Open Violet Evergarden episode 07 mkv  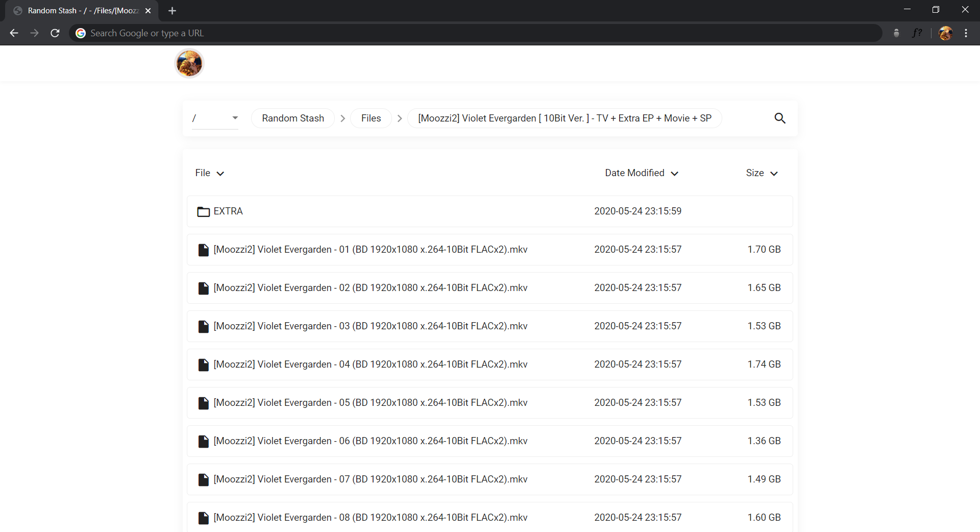coord(490,479)
